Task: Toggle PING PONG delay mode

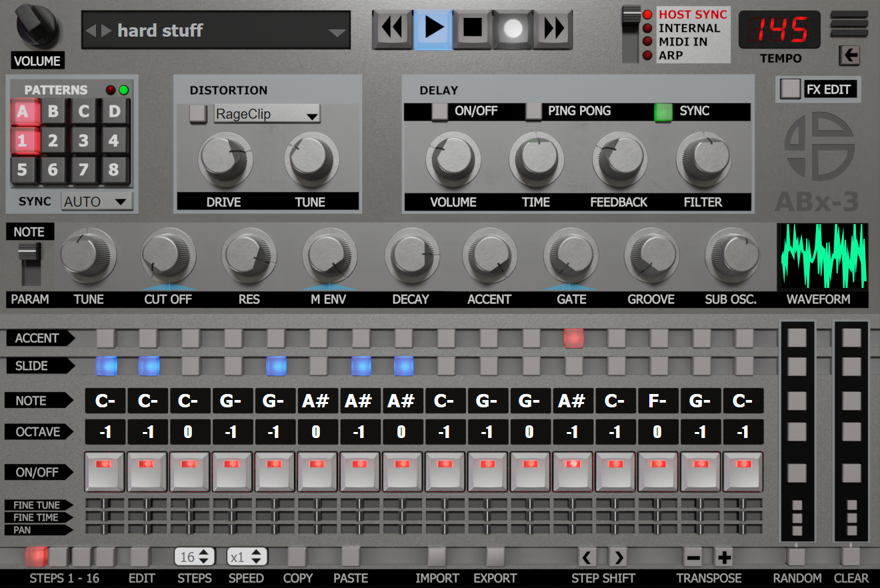Action: 533,112
